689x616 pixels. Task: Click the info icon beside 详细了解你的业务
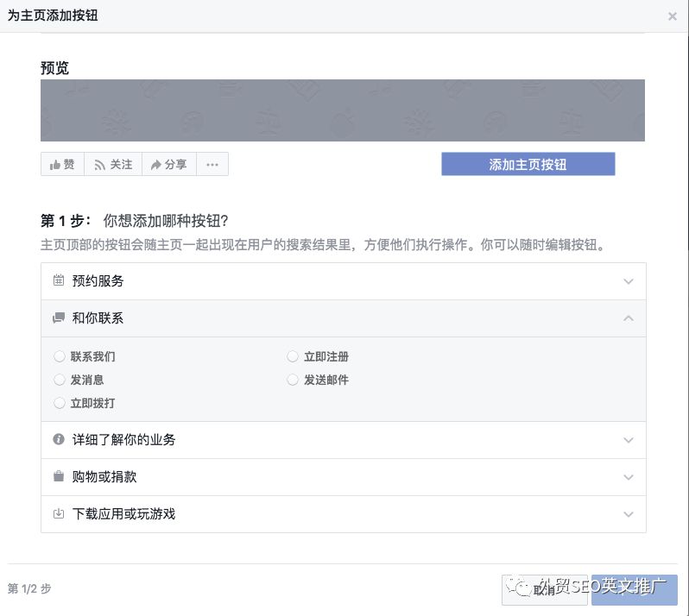tap(59, 440)
